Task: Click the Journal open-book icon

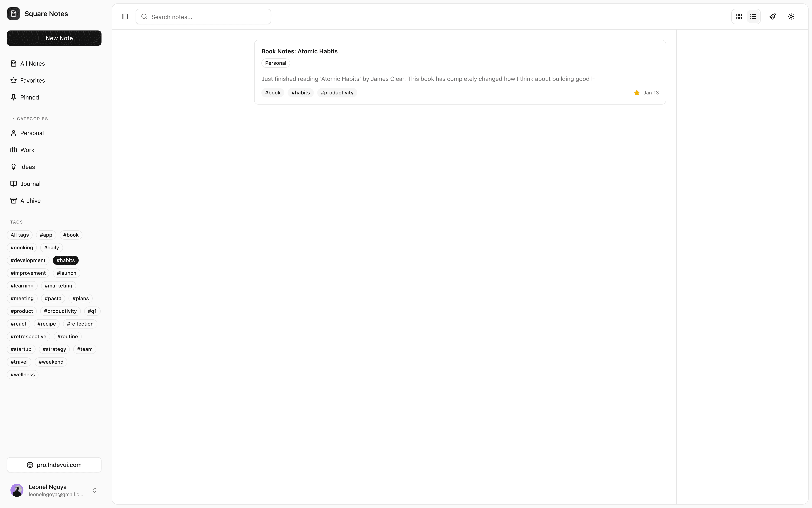Action: click(13, 184)
